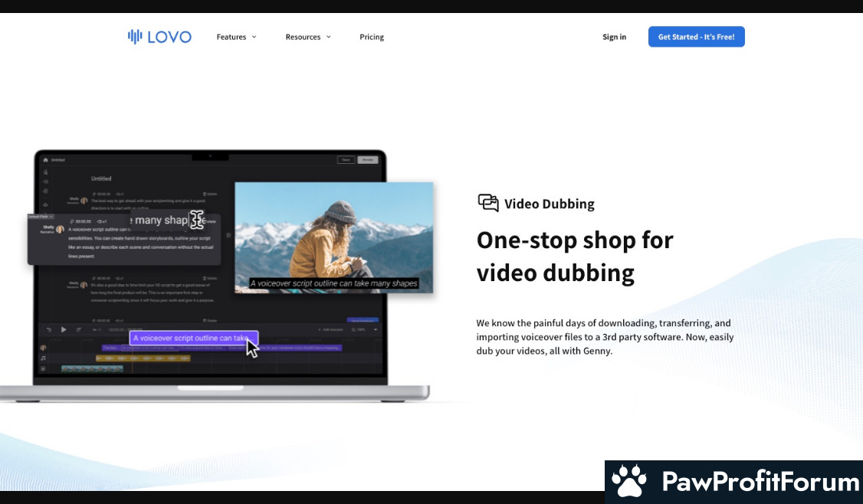Open the Pricing page

(x=372, y=37)
